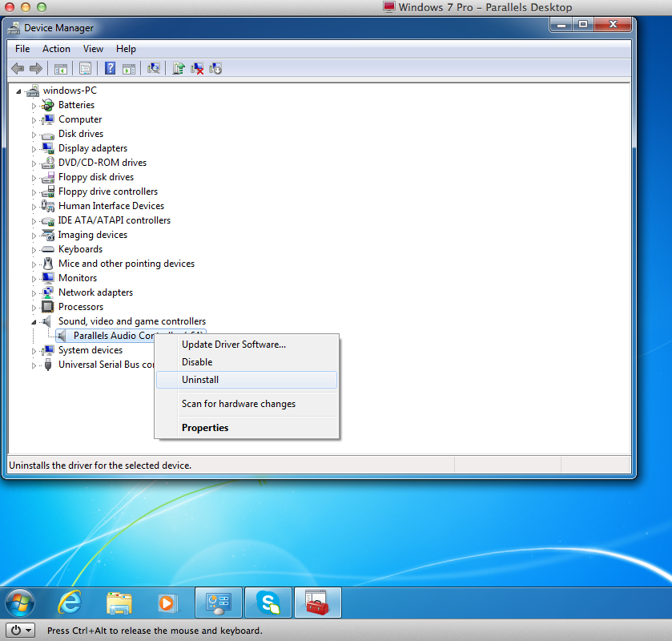Expand the Computer node

tap(34, 120)
